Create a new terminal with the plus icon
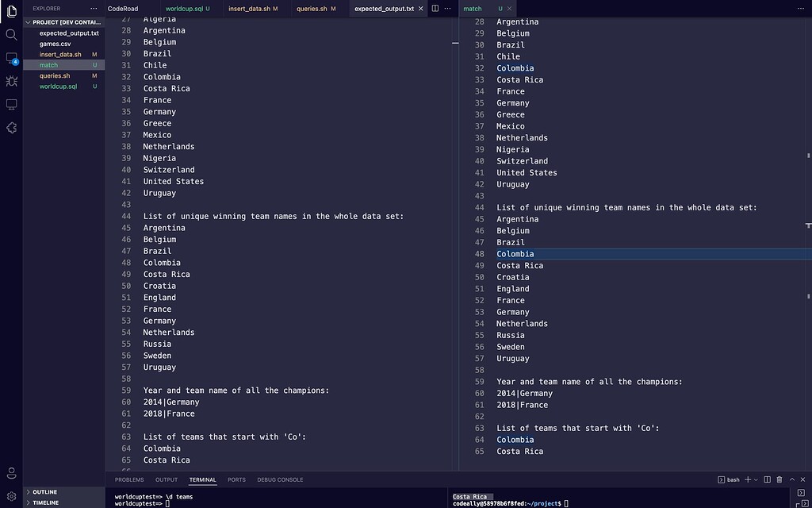Viewport: 812px width, 508px height. [x=747, y=479]
